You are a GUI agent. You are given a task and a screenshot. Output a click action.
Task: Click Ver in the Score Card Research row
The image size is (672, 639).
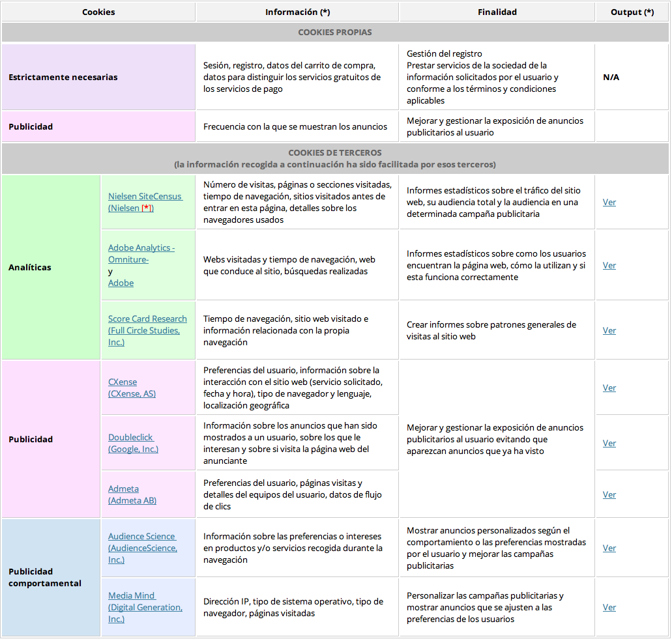point(609,330)
